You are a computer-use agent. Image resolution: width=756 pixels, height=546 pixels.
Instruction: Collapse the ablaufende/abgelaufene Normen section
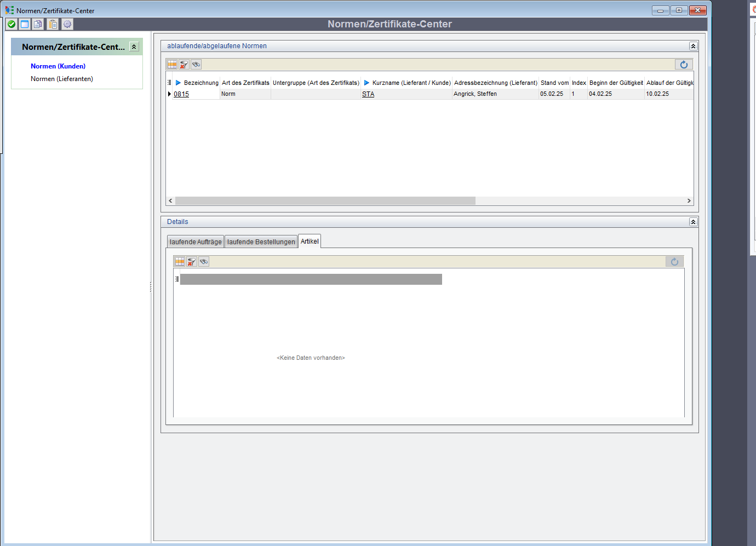(x=693, y=46)
